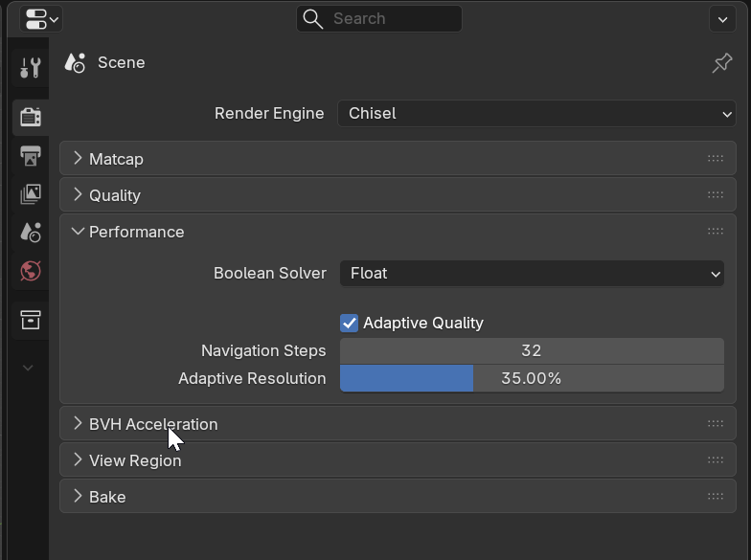Open the options dropdown in the header
The width and height of the screenshot is (751, 560).
(x=721, y=18)
